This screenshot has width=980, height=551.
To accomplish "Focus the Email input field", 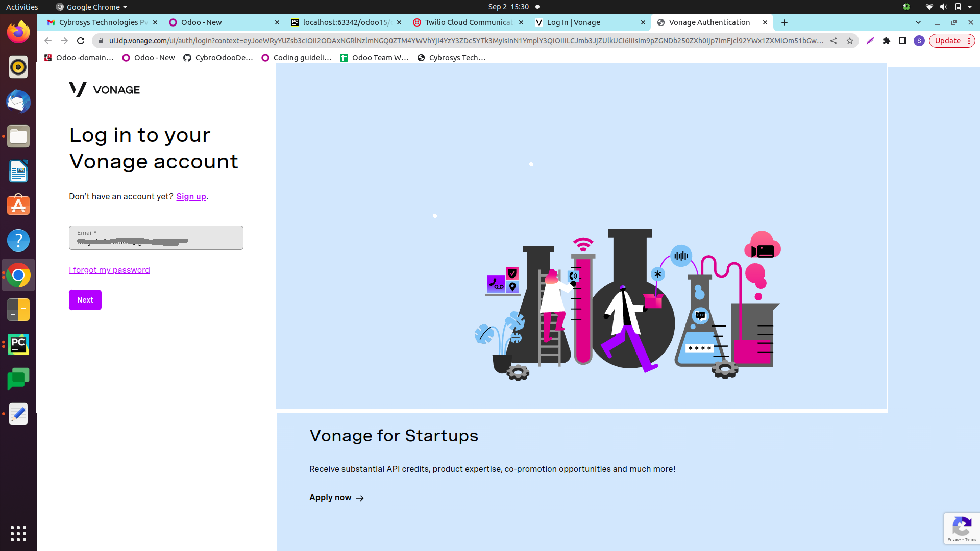I will pos(156,238).
